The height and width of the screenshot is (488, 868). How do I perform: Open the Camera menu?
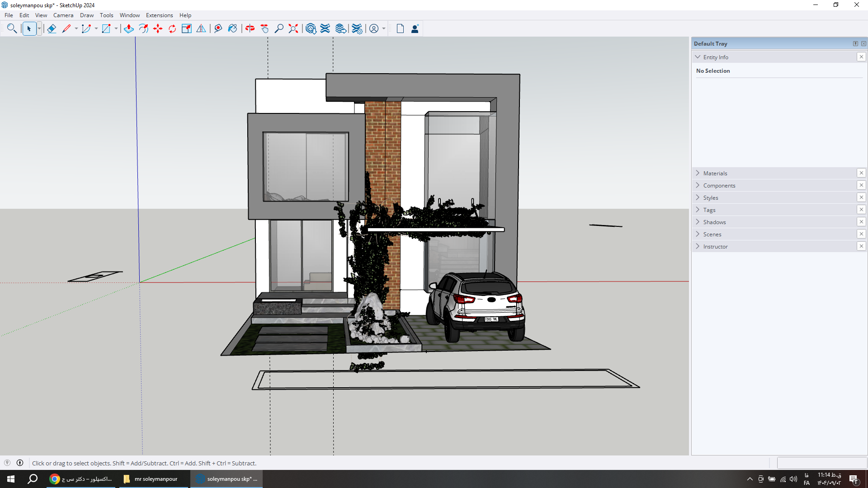(x=63, y=15)
